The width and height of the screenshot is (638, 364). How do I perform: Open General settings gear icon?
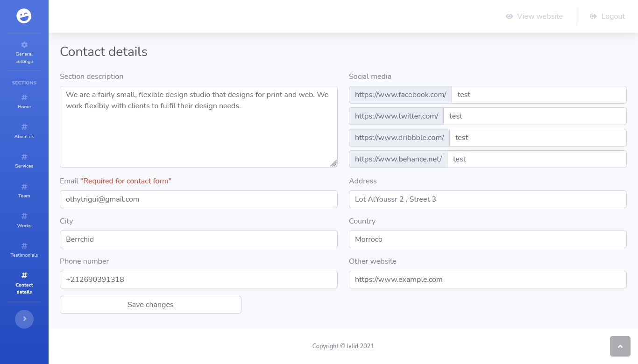point(24,45)
